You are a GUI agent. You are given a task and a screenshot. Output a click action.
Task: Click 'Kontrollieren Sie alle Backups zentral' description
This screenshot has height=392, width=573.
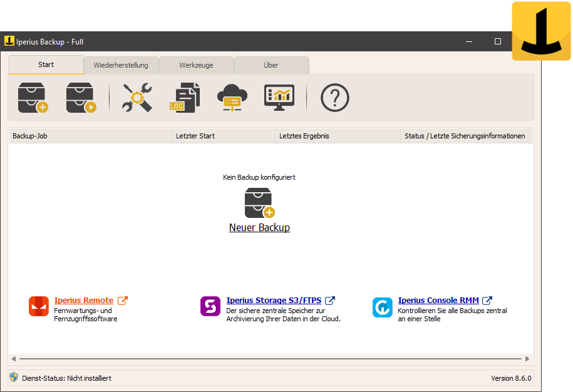[452, 315]
